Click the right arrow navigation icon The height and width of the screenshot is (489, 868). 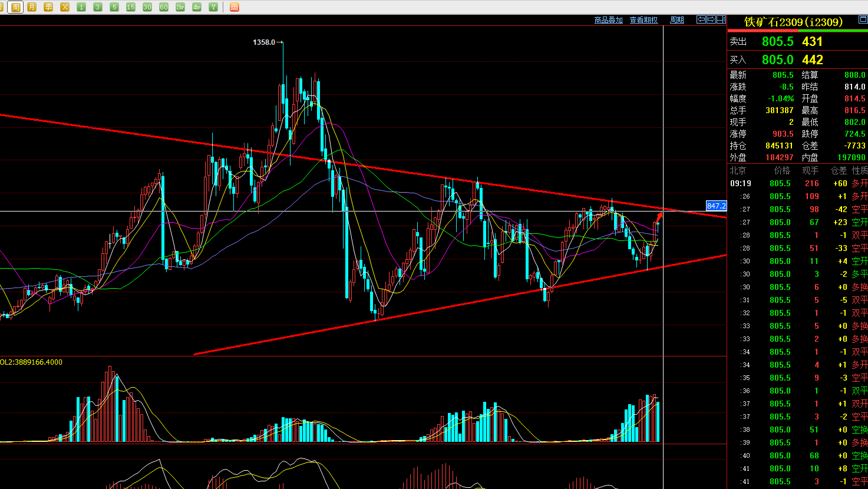click(x=711, y=19)
